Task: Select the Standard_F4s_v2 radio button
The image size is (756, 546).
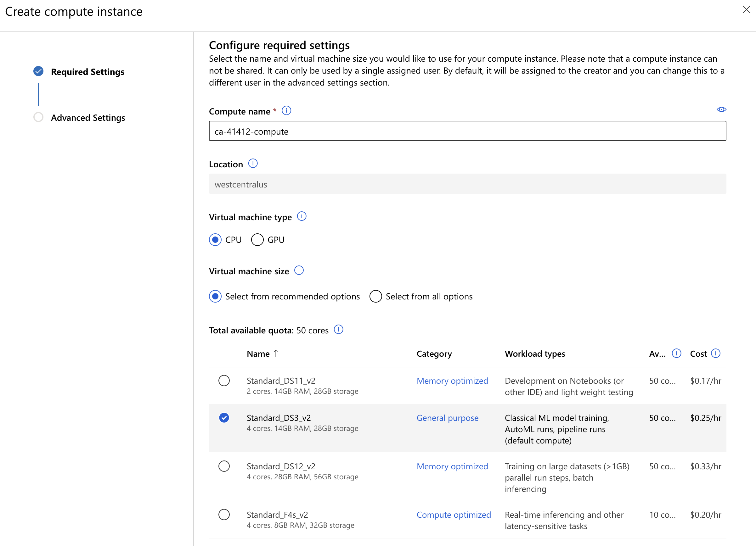Action: pyautogui.click(x=224, y=514)
